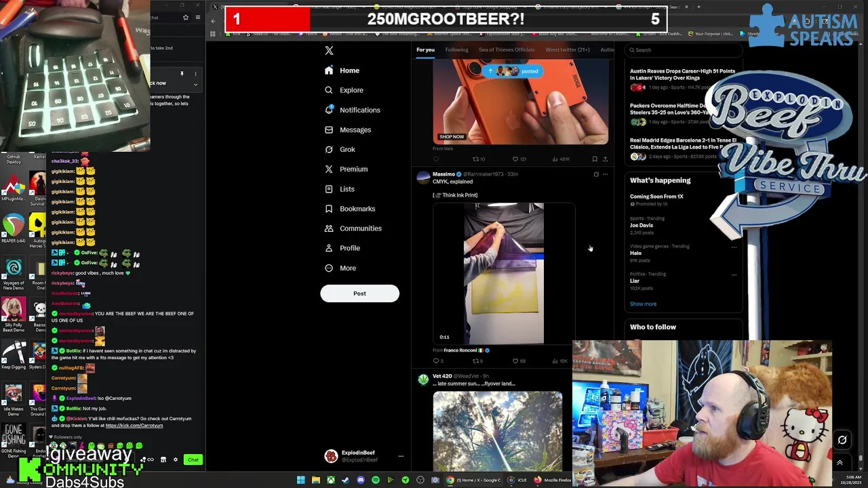Image resolution: width=868 pixels, height=488 pixels.
Task: Bookmark the ad post
Action: pyautogui.click(x=595, y=159)
